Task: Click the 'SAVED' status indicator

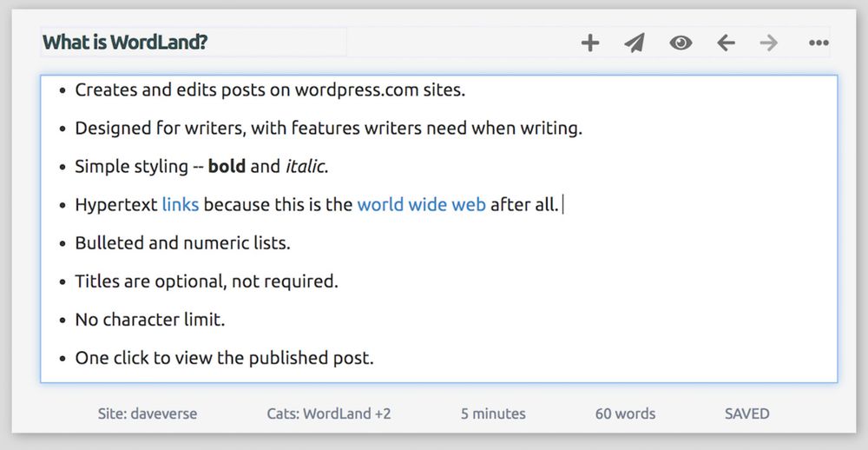Action: tap(747, 414)
